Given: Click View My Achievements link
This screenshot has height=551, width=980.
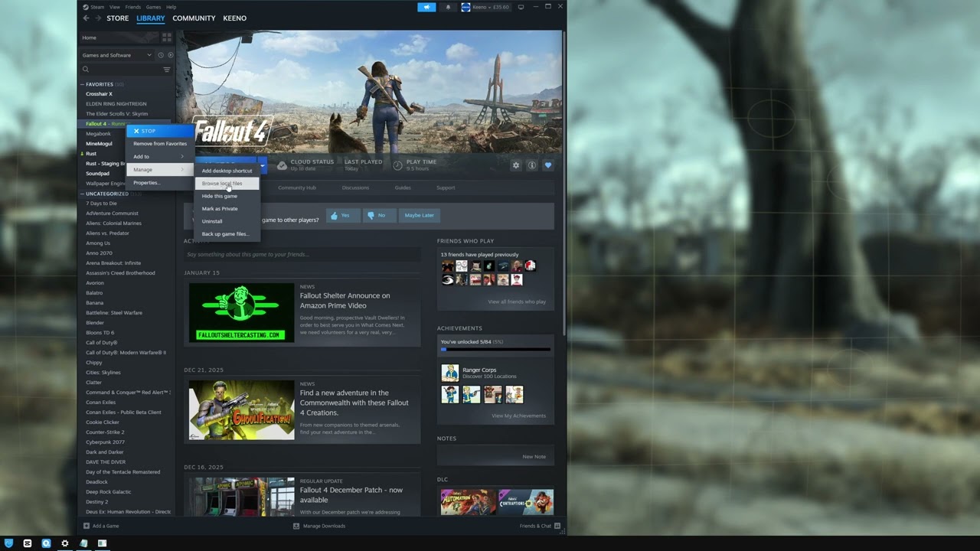Looking at the screenshot, I should click(x=518, y=416).
